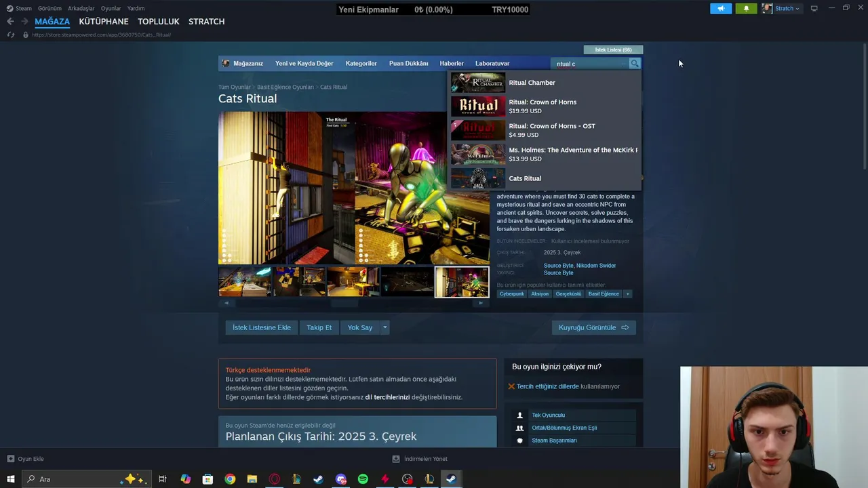
Task: Click Yok Say button
Action: pyautogui.click(x=360, y=327)
